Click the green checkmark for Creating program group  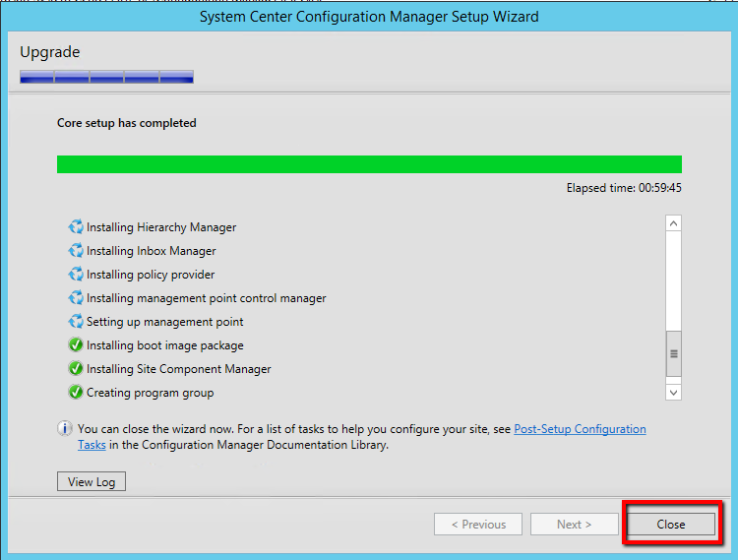point(76,393)
